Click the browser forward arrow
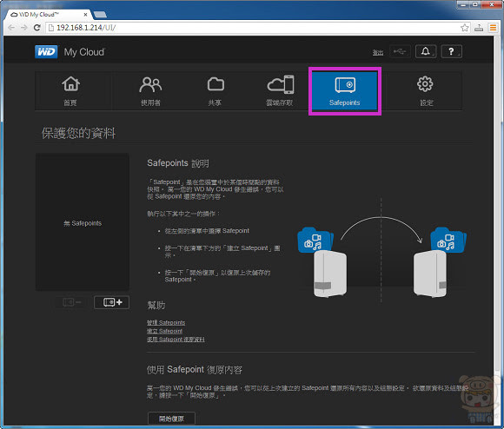Screen dimensions: 504x429 coord(23,28)
